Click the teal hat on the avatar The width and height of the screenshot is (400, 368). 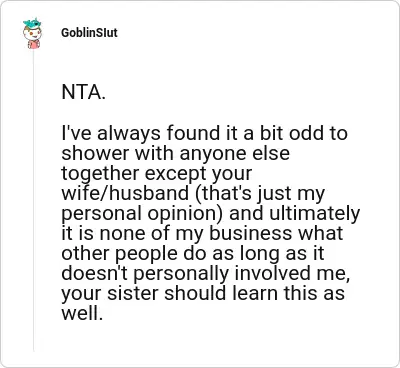(32, 23)
